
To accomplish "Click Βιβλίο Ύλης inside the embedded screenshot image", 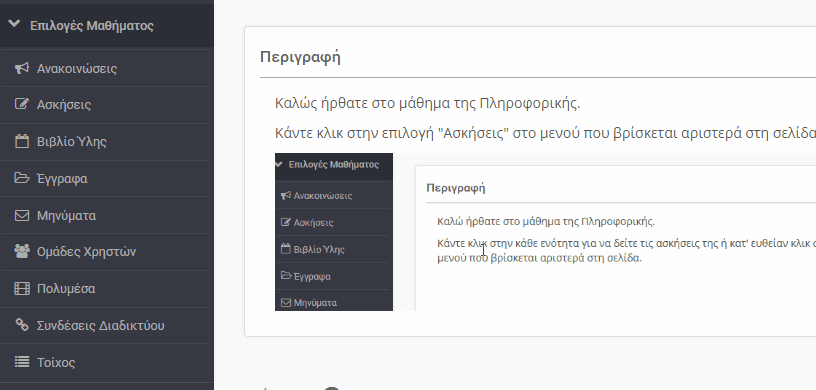I will pos(319,249).
